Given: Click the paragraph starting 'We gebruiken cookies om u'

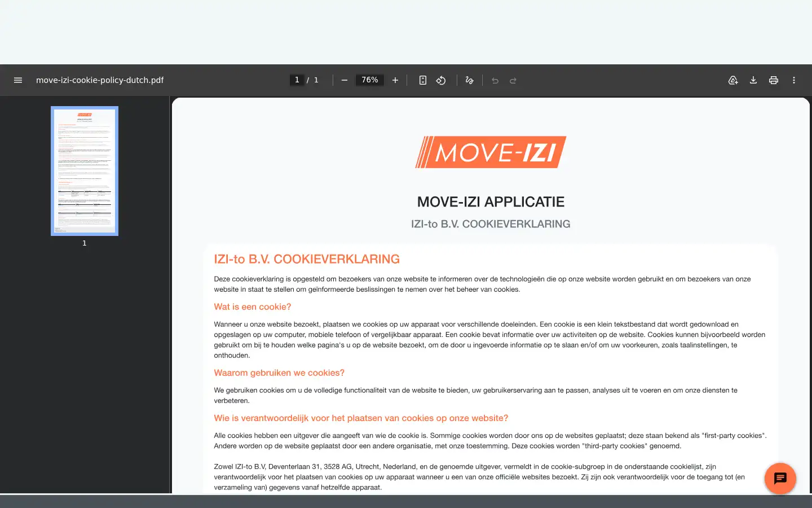Looking at the screenshot, I should click(475, 395).
